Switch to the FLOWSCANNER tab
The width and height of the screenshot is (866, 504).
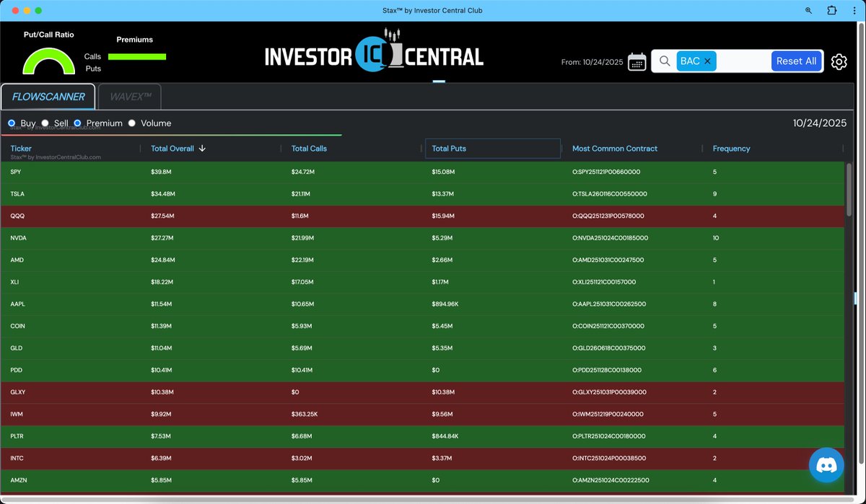[48, 97]
